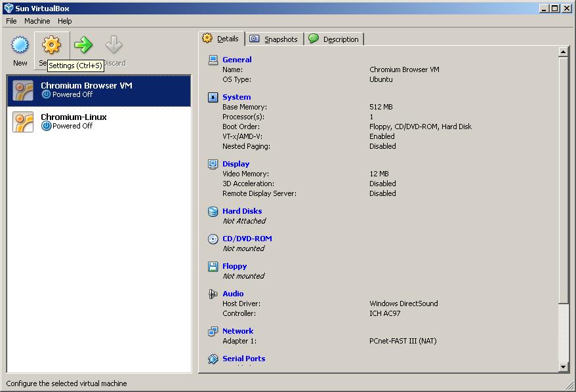This screenshot has width=576, height=392.
Task: Open the Display settings link
Action: point(236,164)
